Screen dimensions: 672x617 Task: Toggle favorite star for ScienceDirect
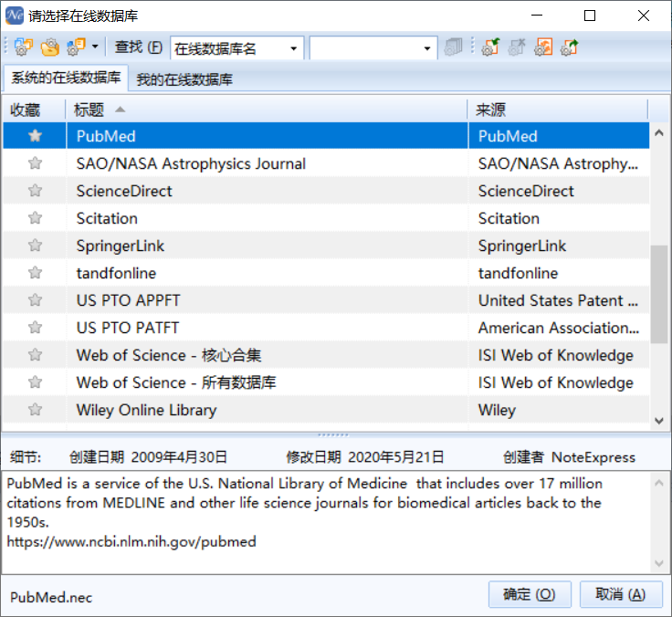35,191
